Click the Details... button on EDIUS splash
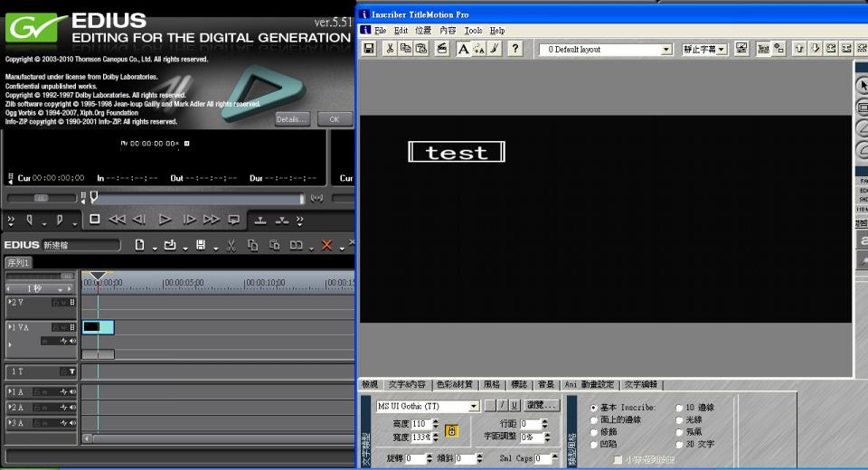This screenshot has height=470, width=868. pos(292,119)
